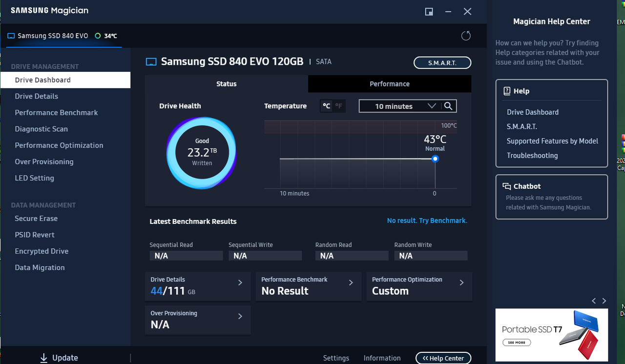Screen dimensions: 625x364
Task: Click the Help Center toggle button
Action: tap(443, 358)
